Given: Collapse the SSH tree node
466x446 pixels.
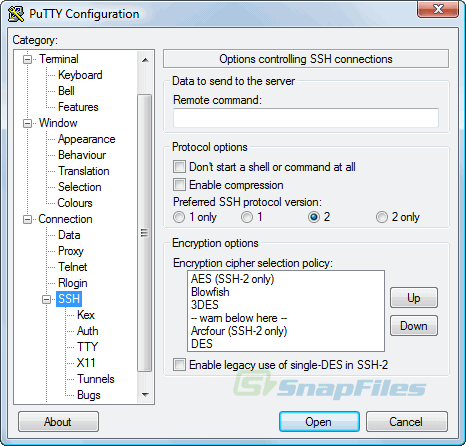Looking at the screenshot, I should [x=46, y=299].
